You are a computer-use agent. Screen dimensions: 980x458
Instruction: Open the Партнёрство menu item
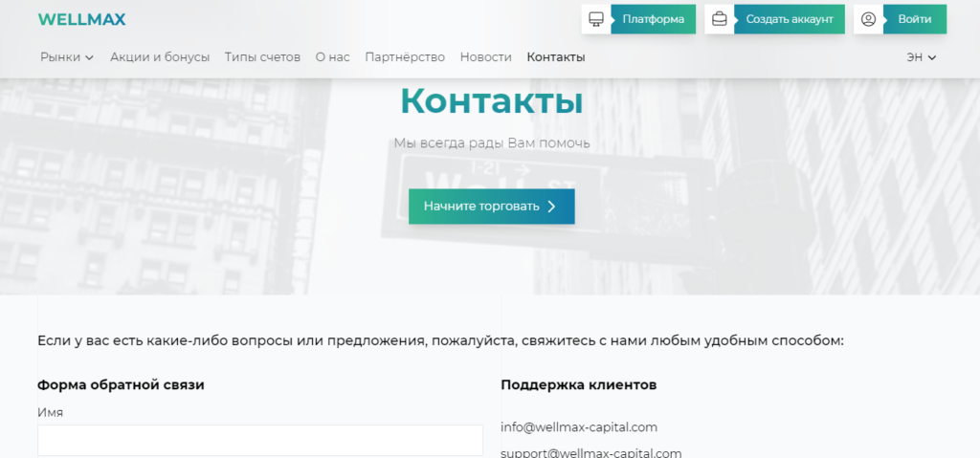(405, 57)
